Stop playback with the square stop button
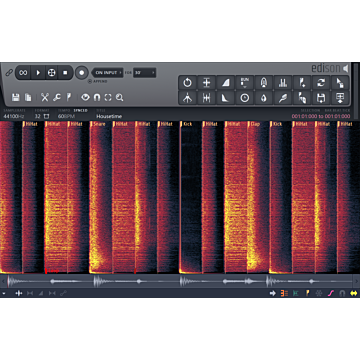This screenshot has height=360, width=360. [x=65, y=72]
